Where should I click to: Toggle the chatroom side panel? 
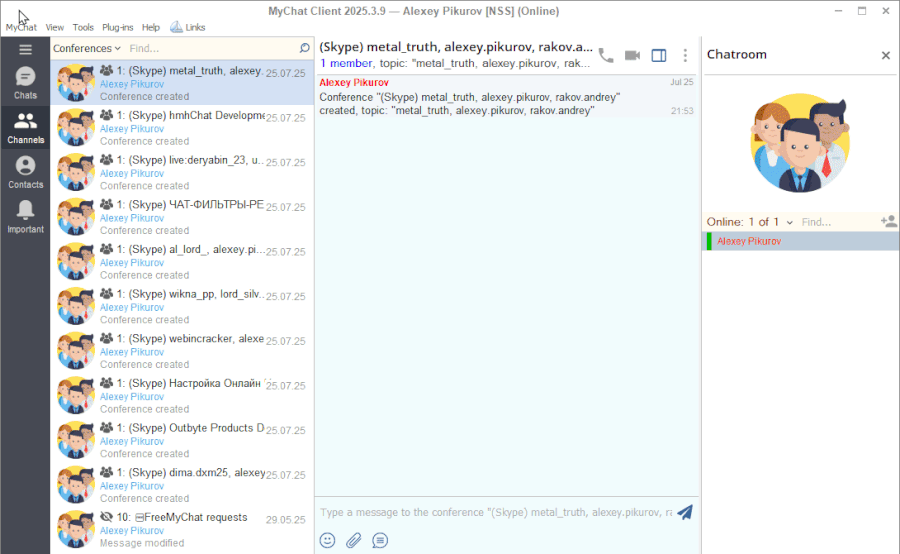tap(659, 55)
